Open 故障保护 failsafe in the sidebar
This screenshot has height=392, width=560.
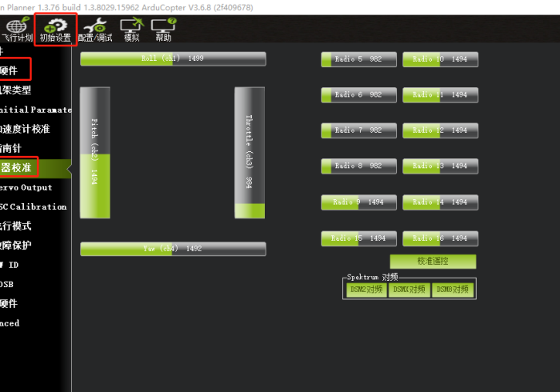[x=24, y=246]
